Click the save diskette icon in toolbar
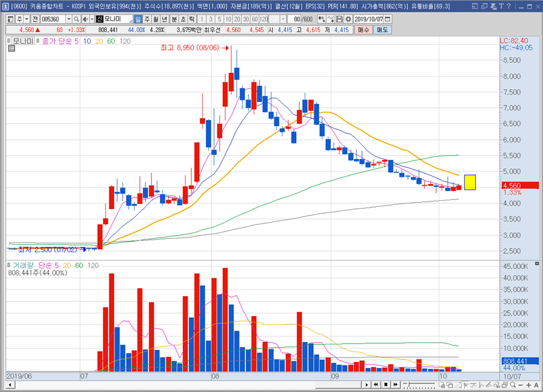The width and height of the screenshot is (543, 392). pyautogui.click(x=340, y=19)
